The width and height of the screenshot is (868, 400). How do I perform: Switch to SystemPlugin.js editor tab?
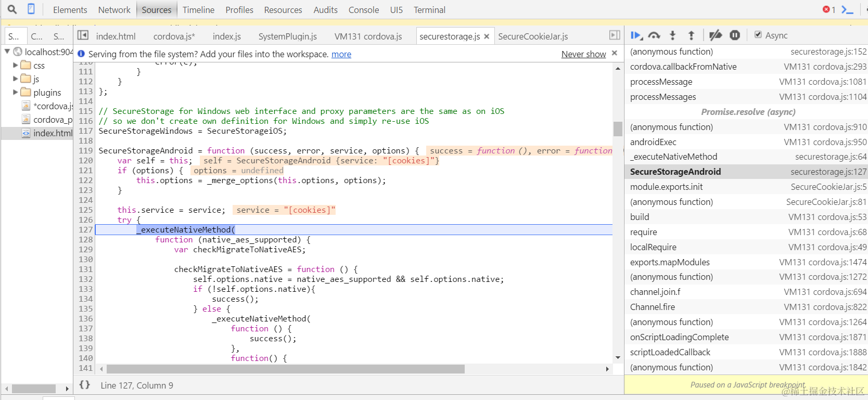(288, 36)
